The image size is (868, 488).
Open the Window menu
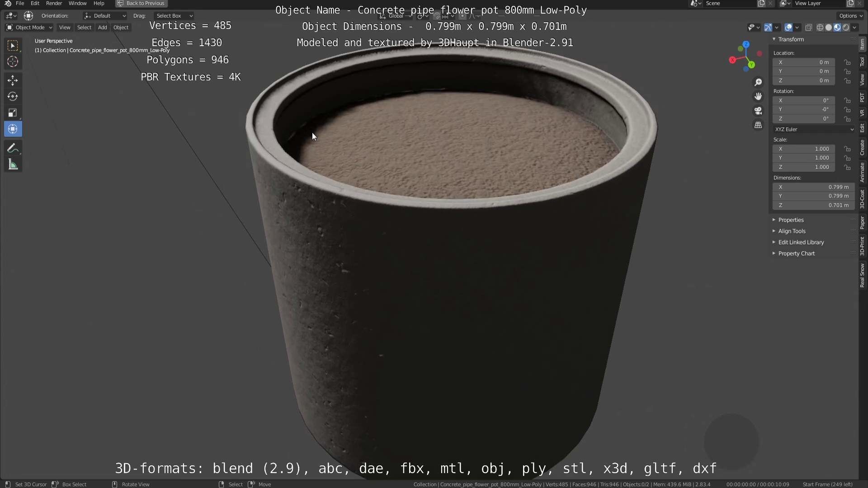[x=77, y=3]
